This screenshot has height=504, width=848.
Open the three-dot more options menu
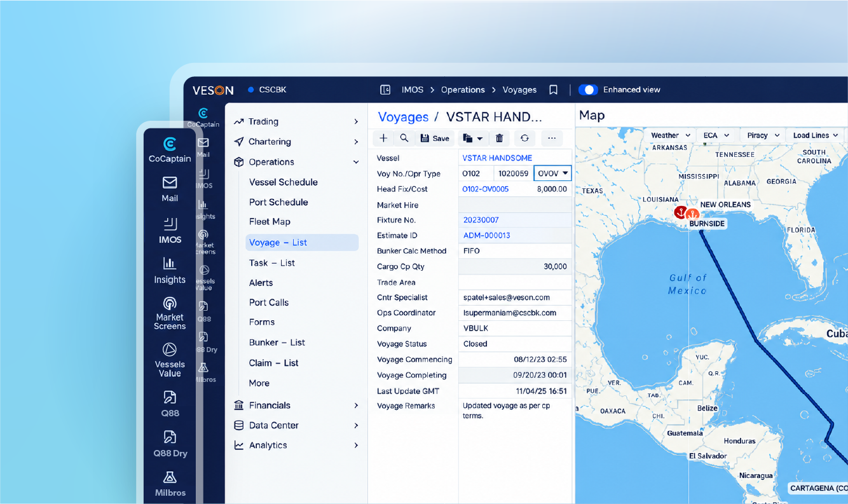tap(551, 138)
